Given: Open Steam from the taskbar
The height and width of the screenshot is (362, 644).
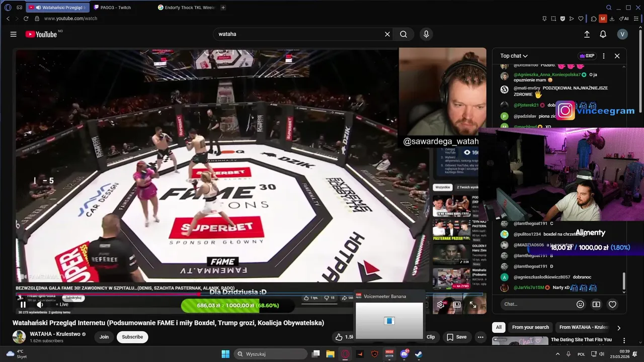Looking at the screenshot, I should 419,354.
